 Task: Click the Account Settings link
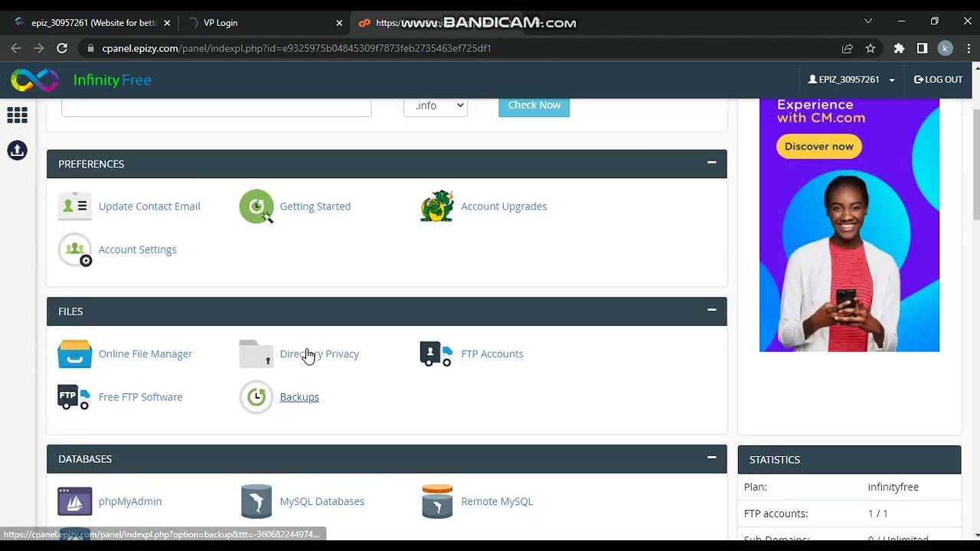tap(137, 249)
